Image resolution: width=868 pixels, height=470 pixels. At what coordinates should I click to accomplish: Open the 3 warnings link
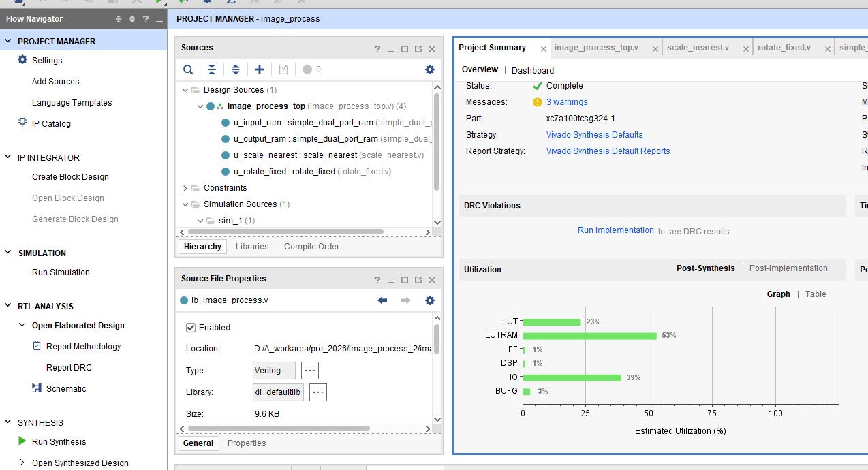point(567,102)
